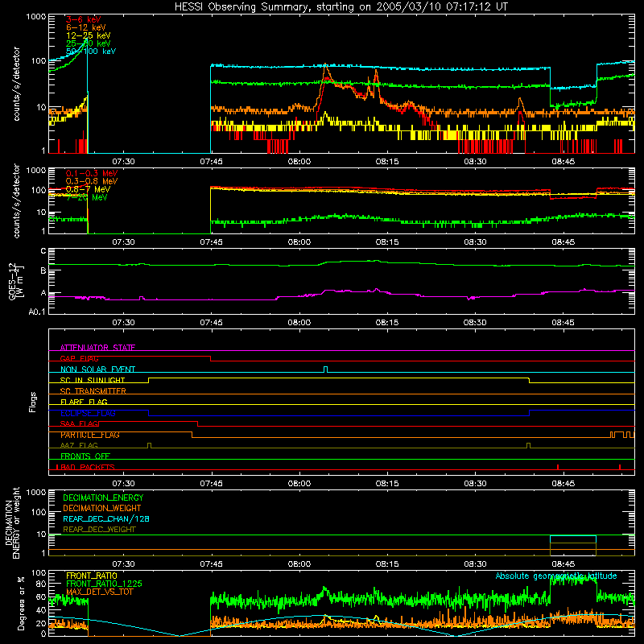Click the REAR_DEC_CHAN/128 legend label

click(106, 519)
